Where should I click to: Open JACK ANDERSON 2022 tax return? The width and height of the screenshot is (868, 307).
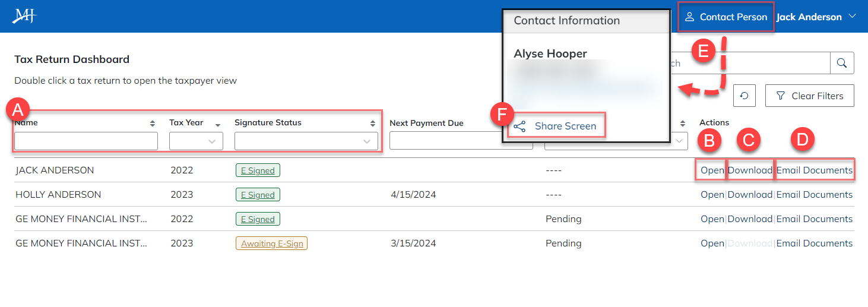[712, 170]
